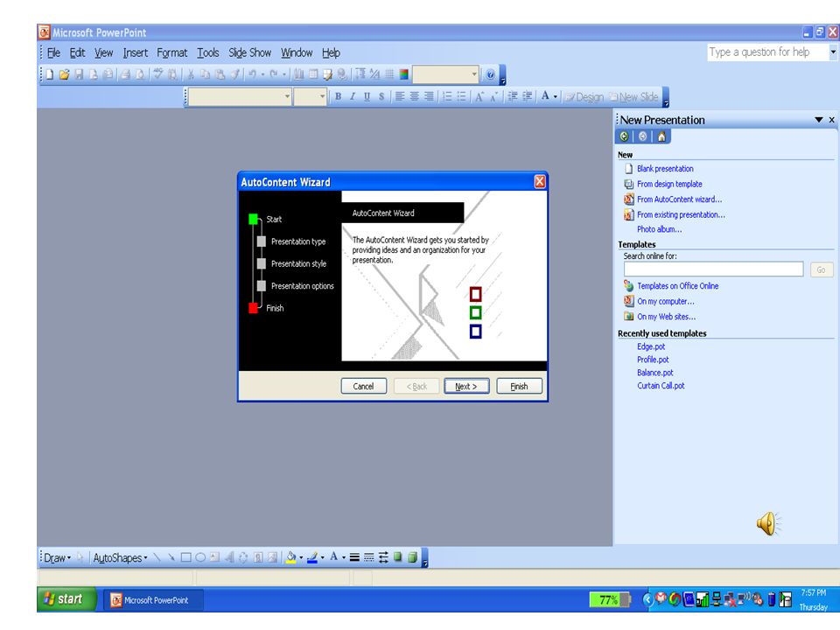Open the Fill Color dropdown arrow
Viewport: 840px width, 630px height.
[301, 557]
